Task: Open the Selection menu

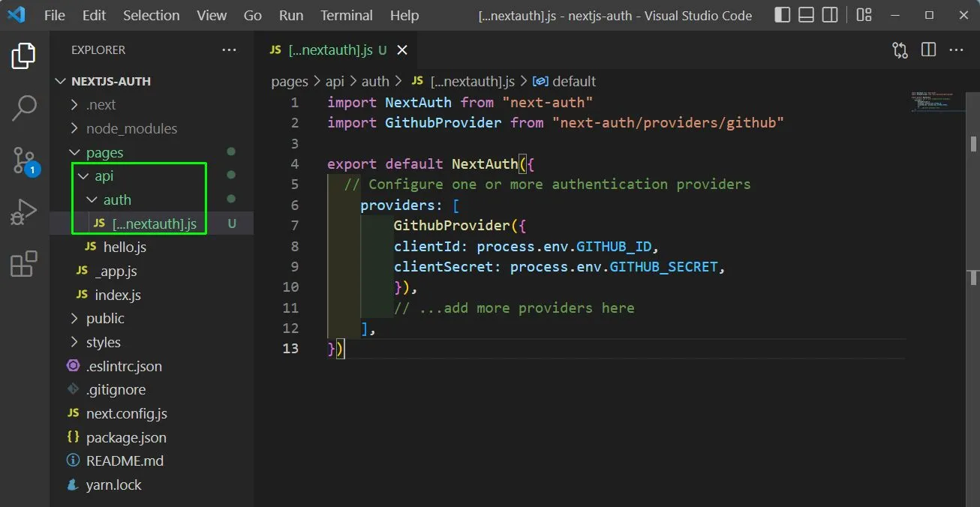Action: coord(152,15)
